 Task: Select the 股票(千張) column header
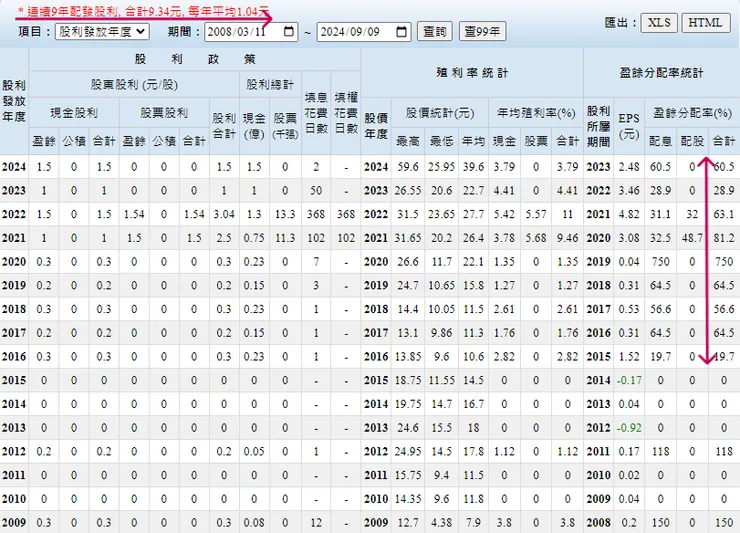pos(285,126)
